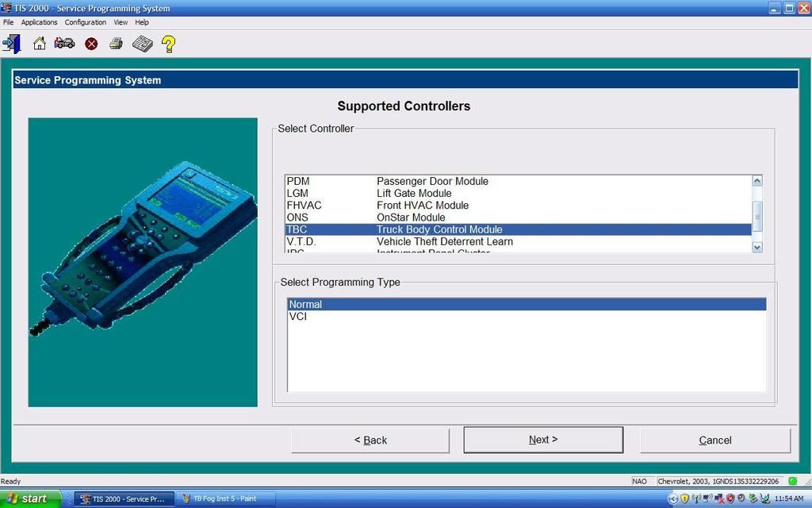Go to the home page icon
Viewport: 812px width, 508px height.
(39, 44)
